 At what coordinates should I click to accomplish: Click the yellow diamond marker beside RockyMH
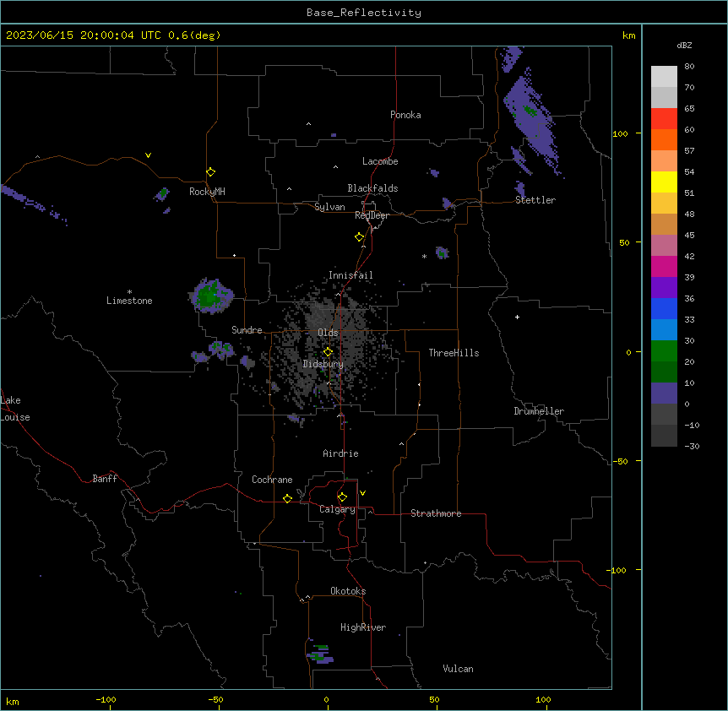click(x=211, y=172)
